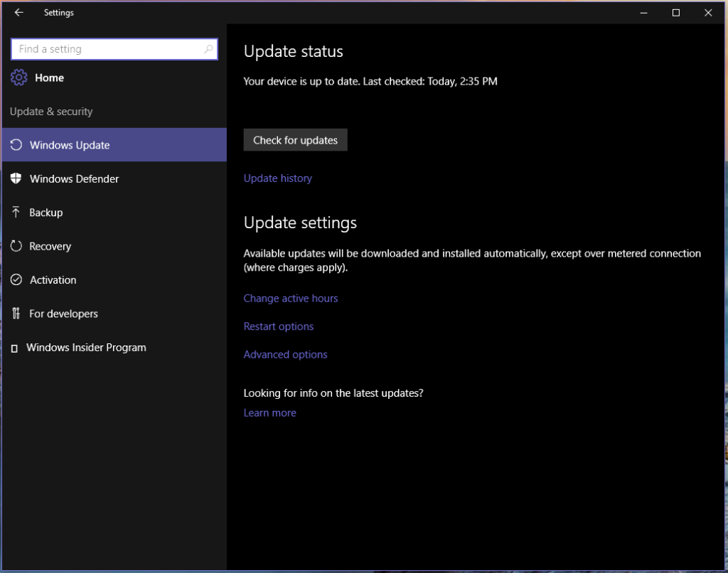Open the Recovery settings page

50,247
